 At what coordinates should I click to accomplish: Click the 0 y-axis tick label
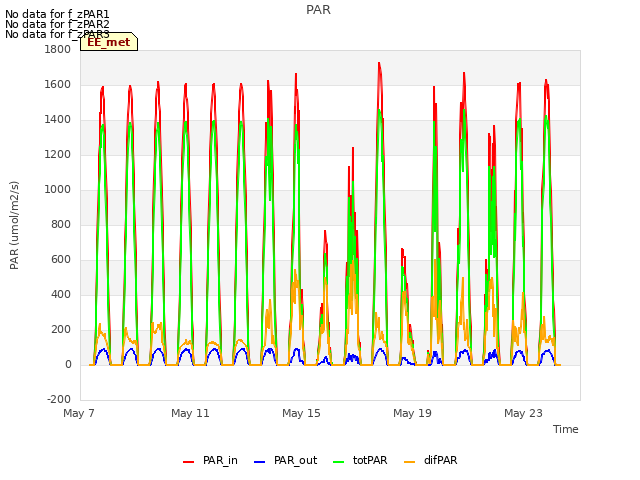(68, 364)
